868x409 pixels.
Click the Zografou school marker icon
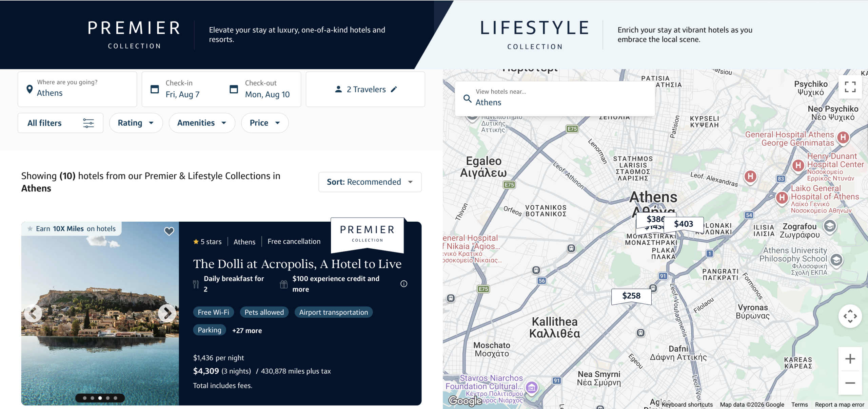click(830, 226)
